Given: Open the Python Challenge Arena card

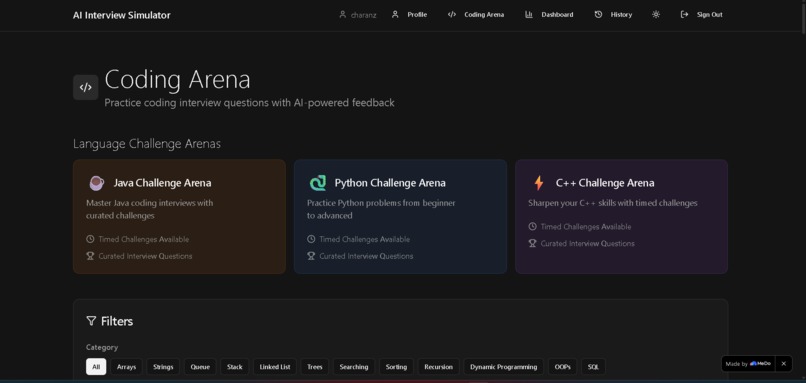Looking at the screenshot, I should pyautogui.click(x=400, y=216).
